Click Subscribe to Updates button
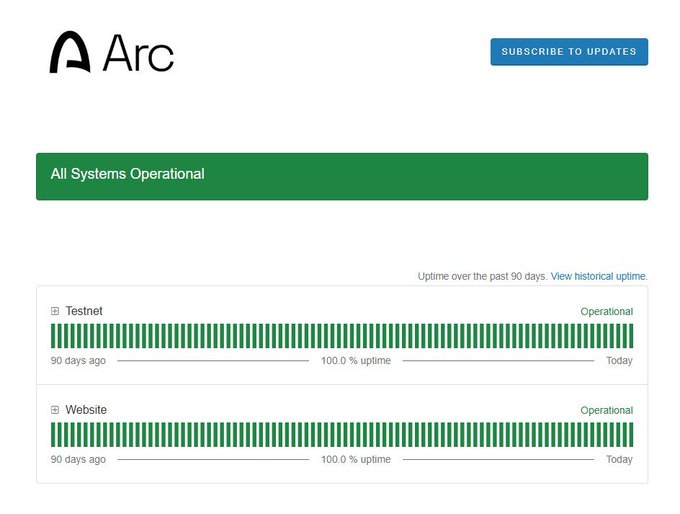Screen dimensions: 680x514 click(569, 52)
